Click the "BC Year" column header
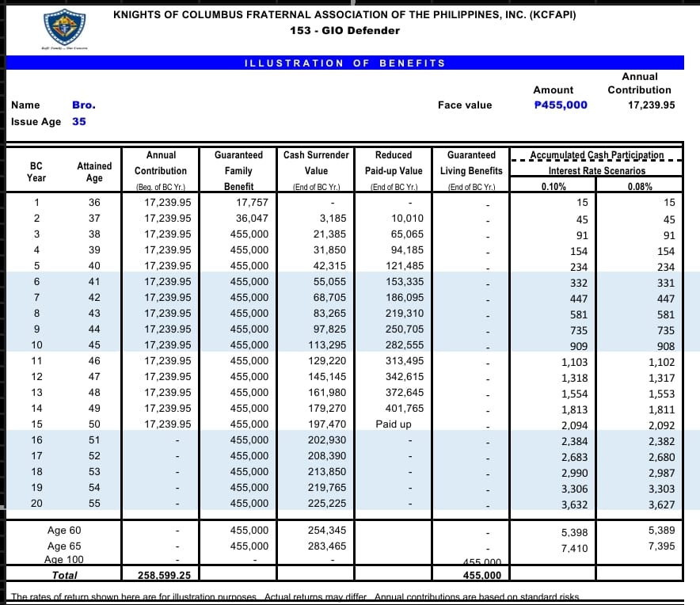Viewport: 700px width, 605px height. coord(36,172)
